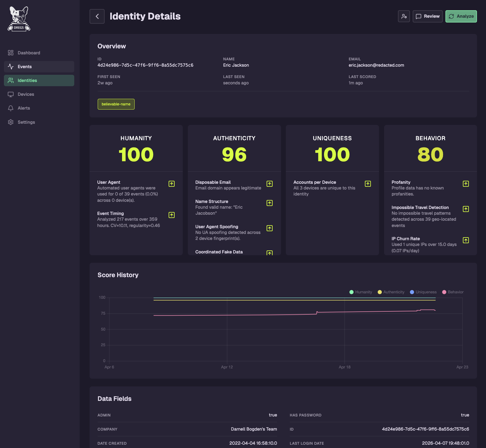
Task: Open the Devices sidebar item
Action: (26, 94)
